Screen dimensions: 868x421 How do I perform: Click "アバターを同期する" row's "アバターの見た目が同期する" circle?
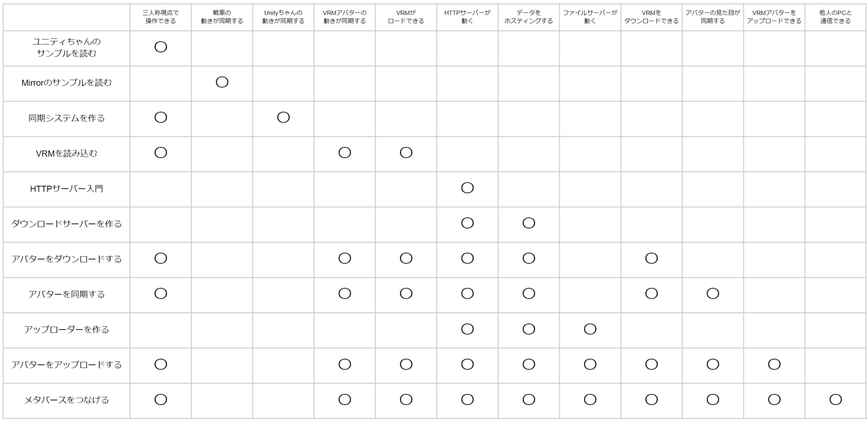[713, 294]
